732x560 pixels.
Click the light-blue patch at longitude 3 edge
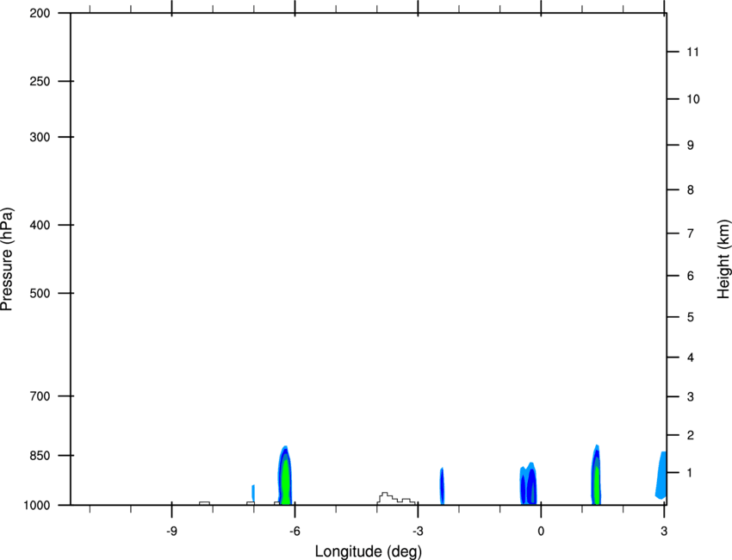[x=661, y=475]
